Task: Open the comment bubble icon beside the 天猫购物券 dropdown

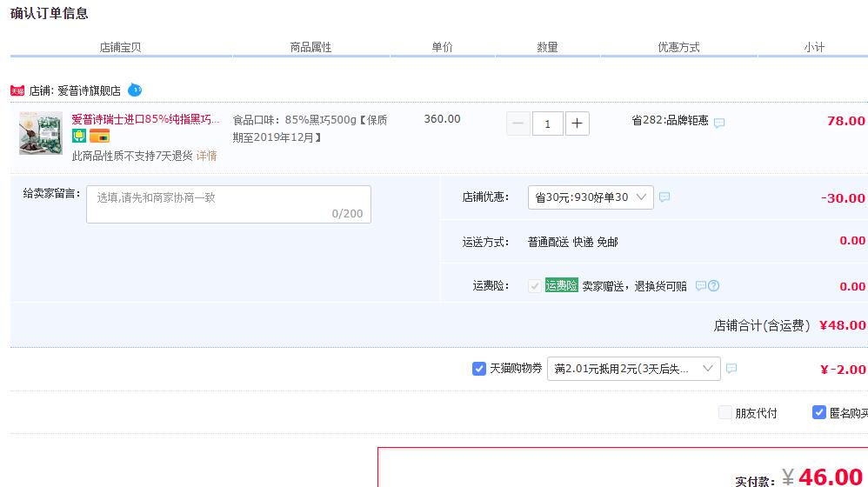Action: click(731, 368)
